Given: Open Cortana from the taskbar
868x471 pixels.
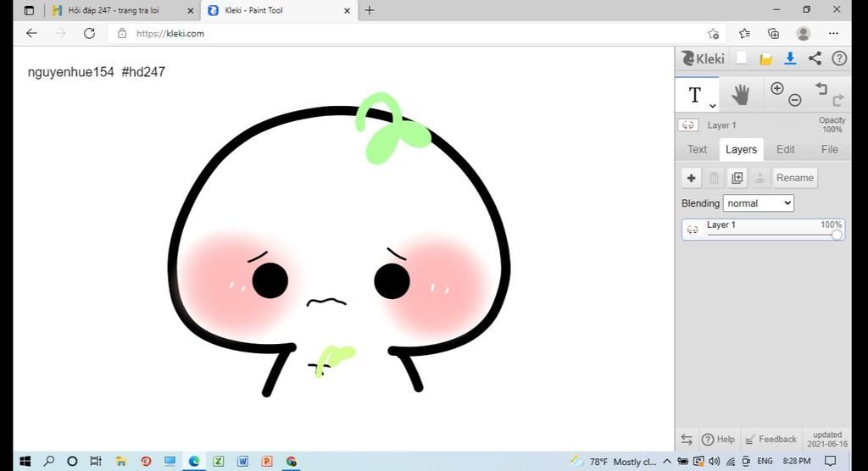Looking at the screenshot, I should tap(72, 461).
